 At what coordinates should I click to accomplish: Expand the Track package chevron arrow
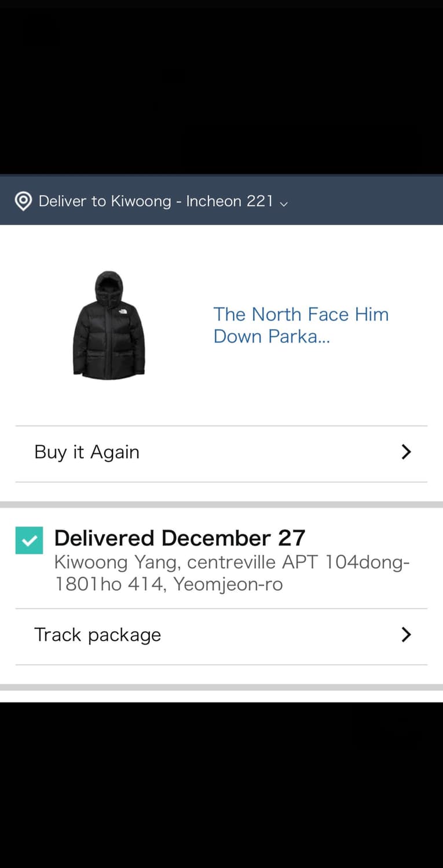(x=406, y=635)
